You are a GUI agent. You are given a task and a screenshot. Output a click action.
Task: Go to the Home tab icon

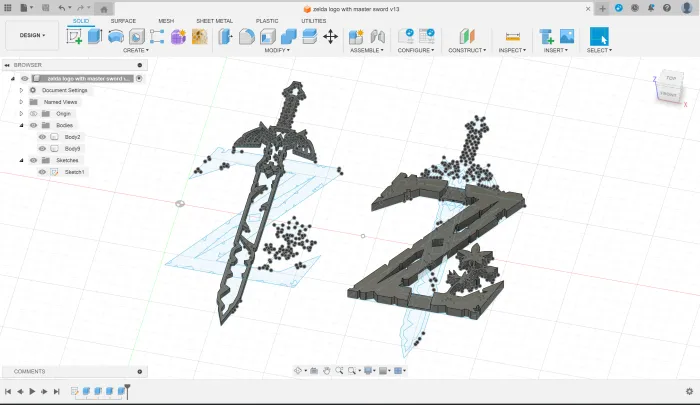pyautogui.click(x=104, y=9)
